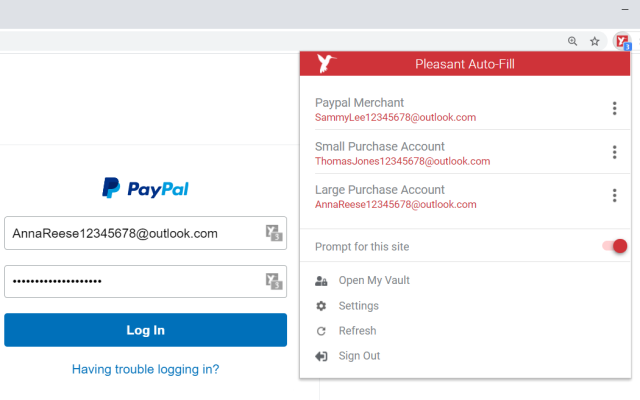Image resolution: width=640 pixels, height=400 pixels.
Task: Open options menu for Large Purchase Account
Action: point(614,195)
